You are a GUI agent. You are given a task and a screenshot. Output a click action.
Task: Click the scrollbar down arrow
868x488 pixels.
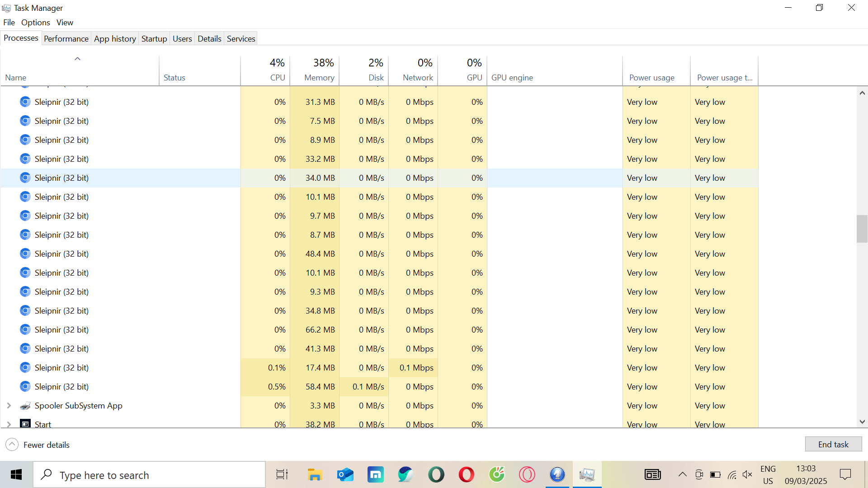pos(862,422)
